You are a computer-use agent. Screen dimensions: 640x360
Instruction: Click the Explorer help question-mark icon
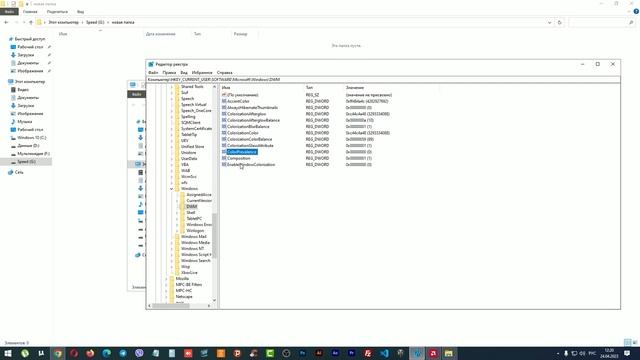[x=636, y=11]
